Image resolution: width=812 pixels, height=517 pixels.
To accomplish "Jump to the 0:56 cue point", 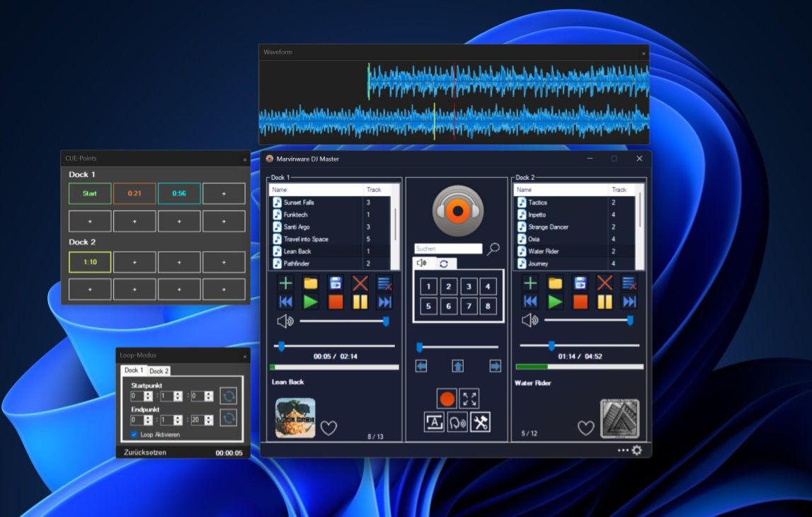I will click(179, 193).
